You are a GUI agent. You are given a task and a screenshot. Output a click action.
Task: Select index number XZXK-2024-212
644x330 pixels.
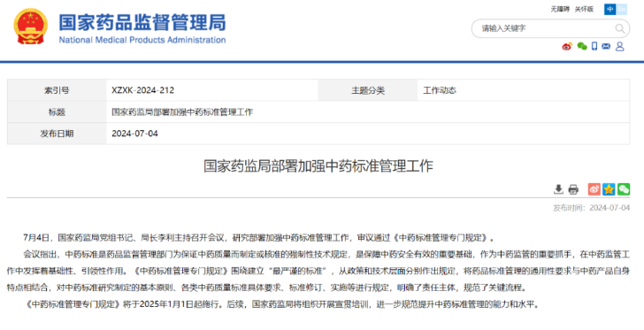[143, 90]
